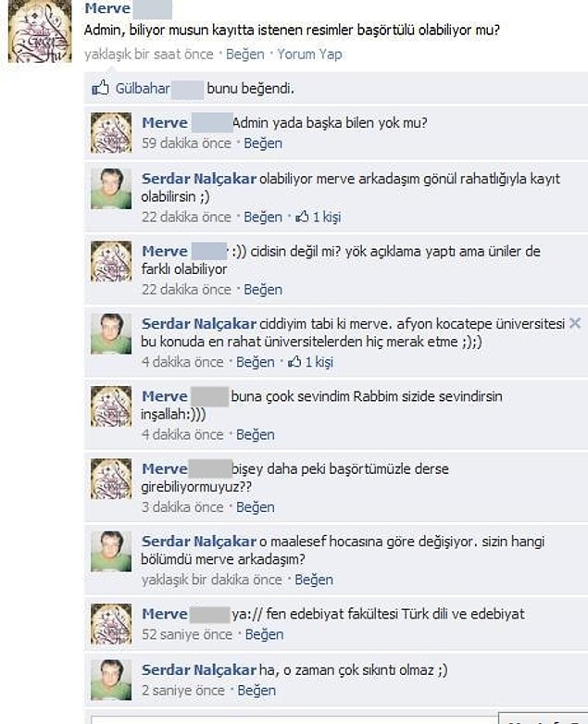The height and width of the screenshot is (724, 588).
Task: Like the original post via Beğen
Action: (x=245, y=55)
